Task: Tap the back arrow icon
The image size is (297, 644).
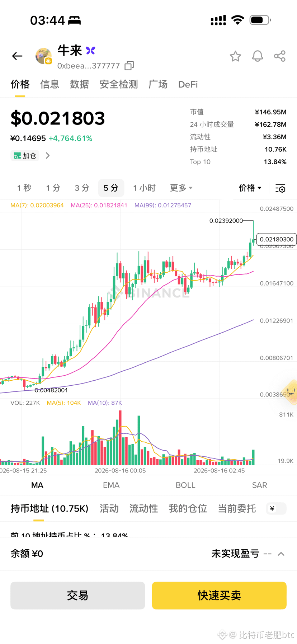Action: [x=17, y=56]
